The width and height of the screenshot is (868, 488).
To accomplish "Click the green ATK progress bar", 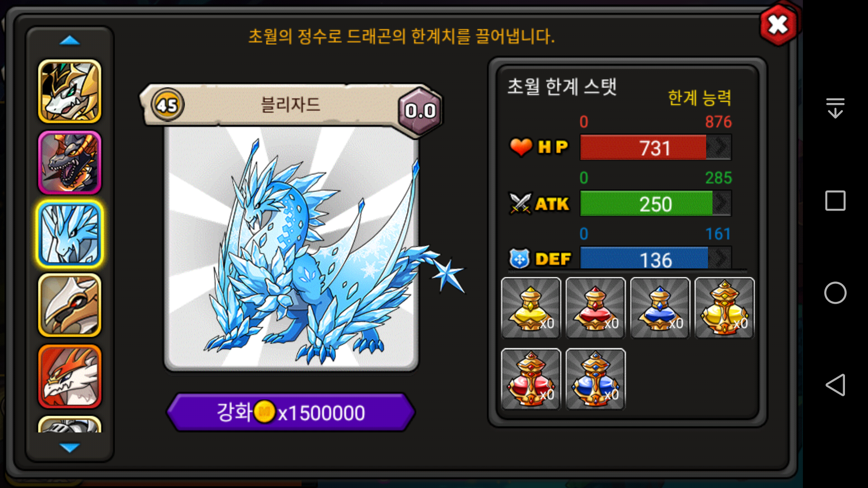I will 656,203.
